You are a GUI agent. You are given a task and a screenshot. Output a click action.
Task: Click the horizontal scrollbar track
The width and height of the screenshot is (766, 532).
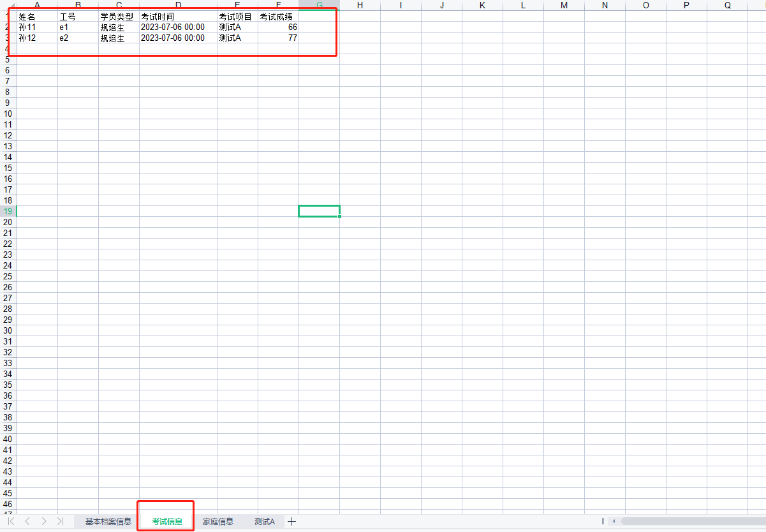[693, 521]
